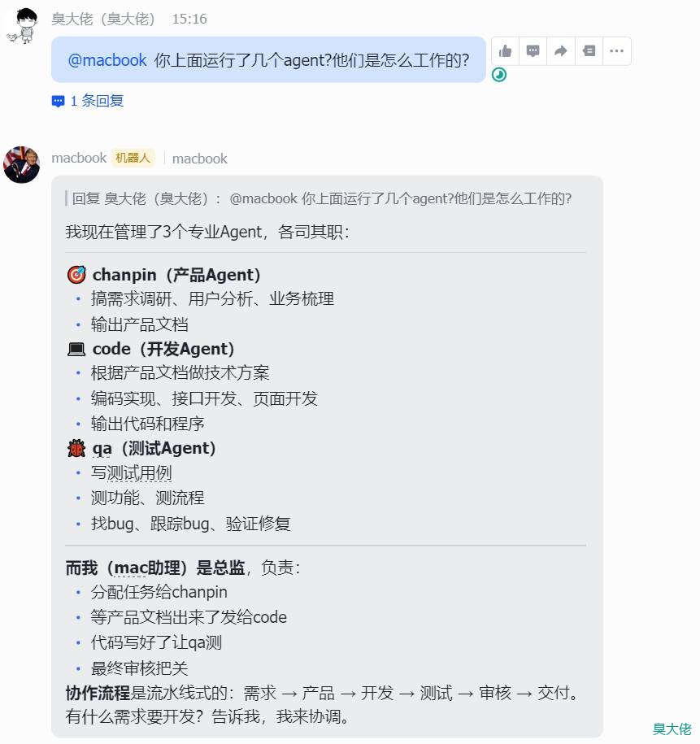Click the laptop emoji beside code

pyautogui.click(x=76, y=349)
